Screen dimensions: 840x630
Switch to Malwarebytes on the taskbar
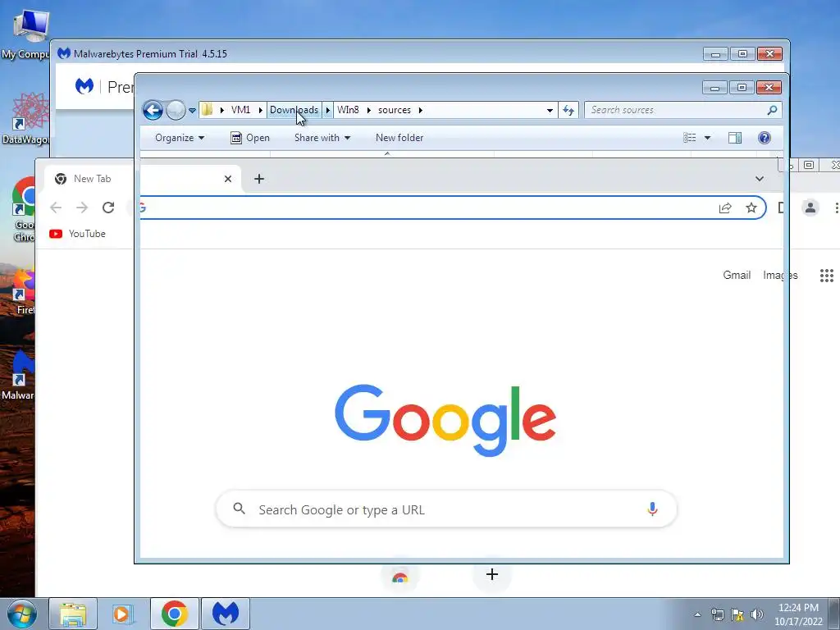pyautogui.click(x=226, y=614)
